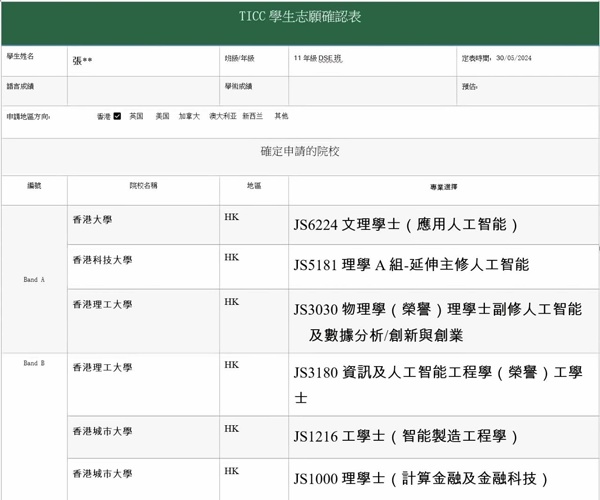Click the 定表時間 30/05/2024 date

[x=496, y=58]
